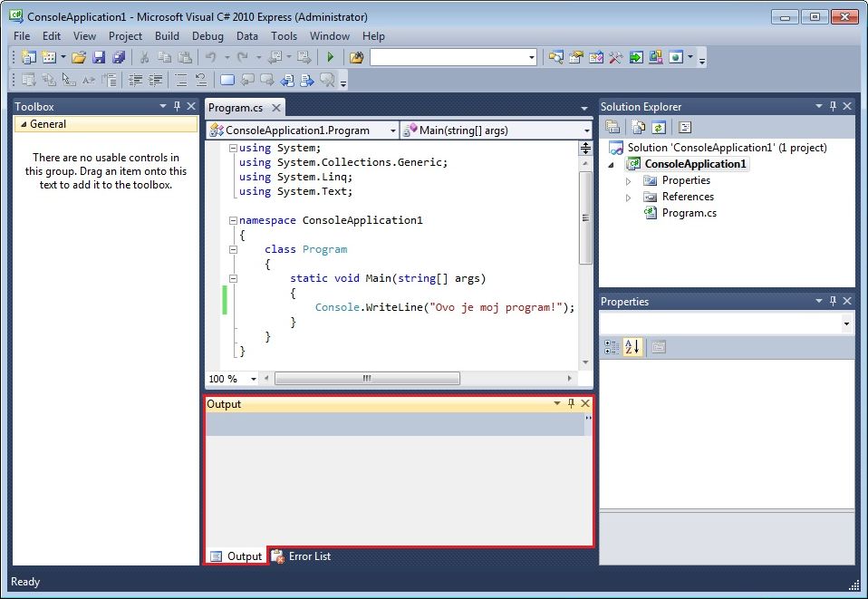Toggle Categorized view in Properties panel
868x599 pixels.
coord(612,347)
